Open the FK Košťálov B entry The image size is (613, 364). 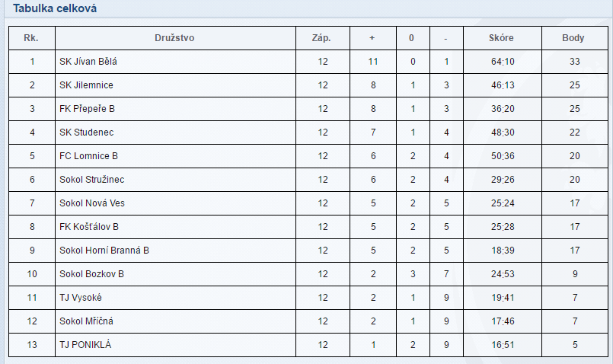(89, 227)
